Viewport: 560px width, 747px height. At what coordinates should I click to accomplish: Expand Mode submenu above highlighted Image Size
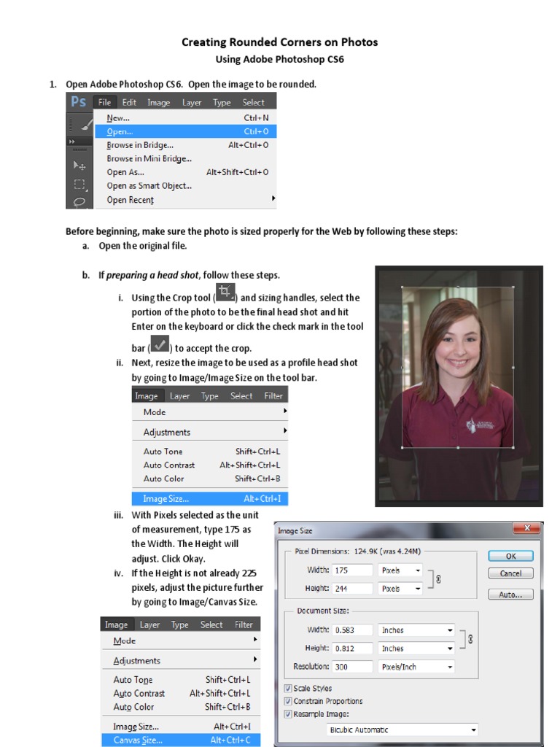285,411
